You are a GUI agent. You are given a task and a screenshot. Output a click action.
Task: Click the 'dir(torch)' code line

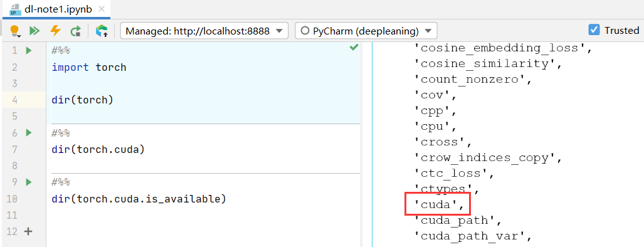click(82, 100)
